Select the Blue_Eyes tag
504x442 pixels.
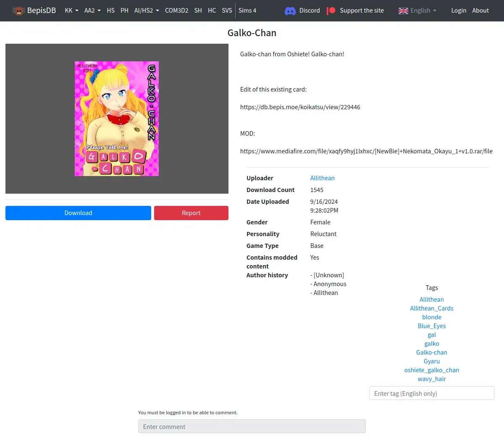coord(432,326)
